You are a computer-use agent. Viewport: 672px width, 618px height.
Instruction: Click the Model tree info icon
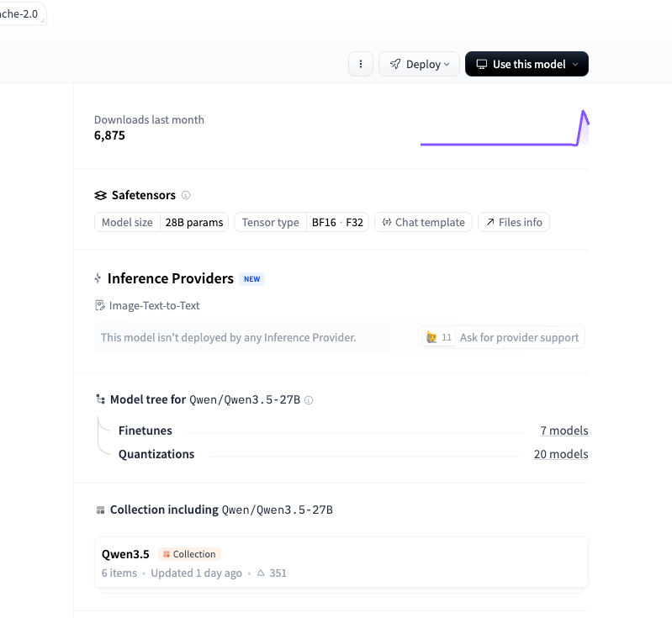[309, 400]
